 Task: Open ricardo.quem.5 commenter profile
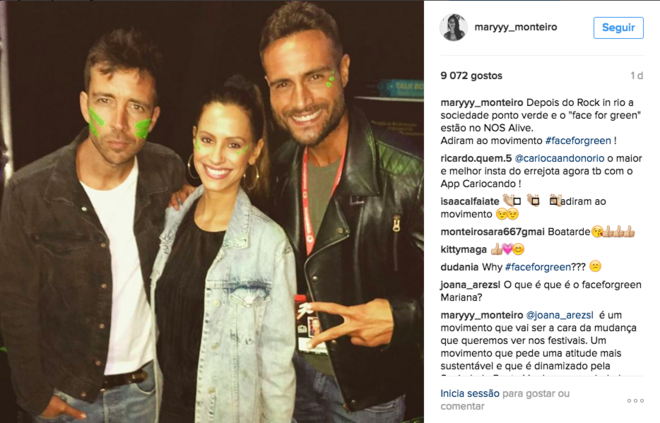click(476, 158)
